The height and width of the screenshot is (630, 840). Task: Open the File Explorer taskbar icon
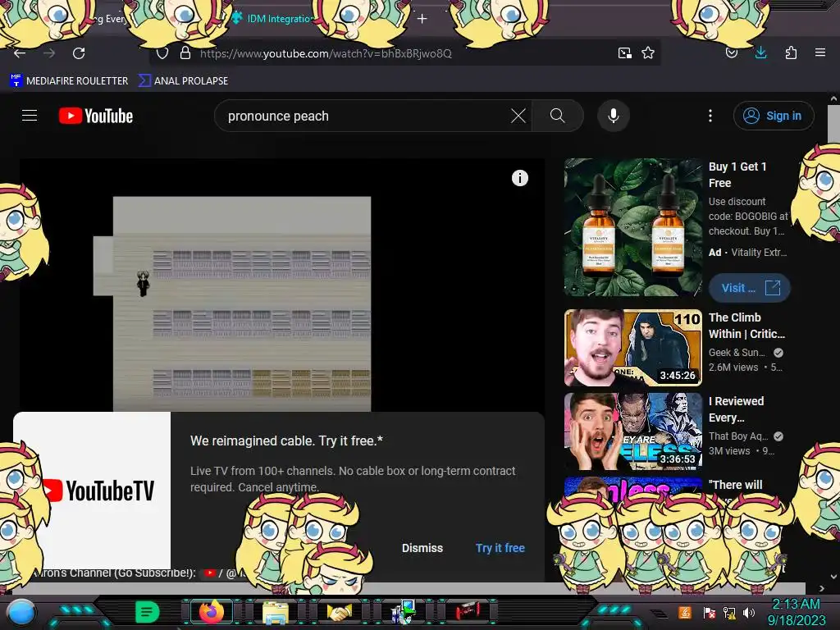pos(276,612)
